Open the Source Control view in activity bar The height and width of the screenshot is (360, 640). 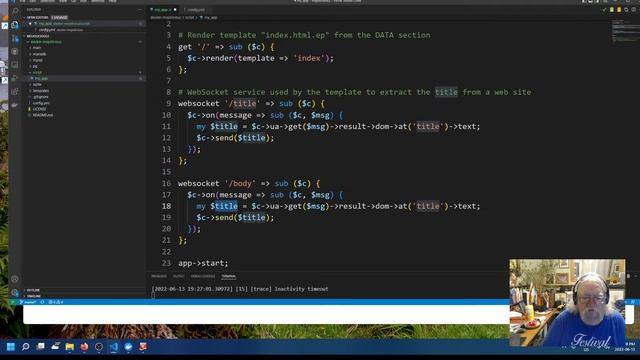point(15,38)
